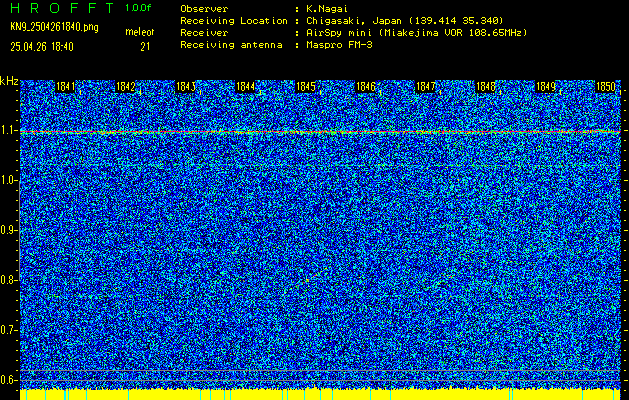Click time marker 1841
629x400 pixels.
pyautogui.click(x=65, y=86)
